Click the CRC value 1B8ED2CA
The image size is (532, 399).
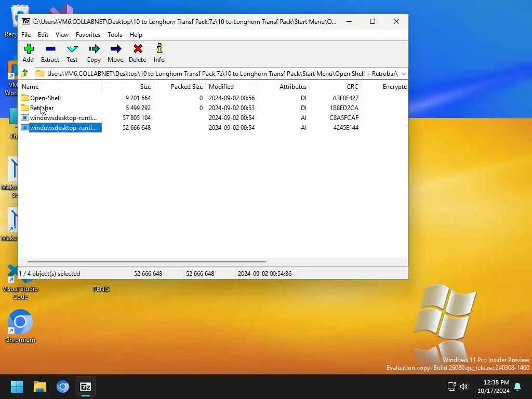[344, 108]
